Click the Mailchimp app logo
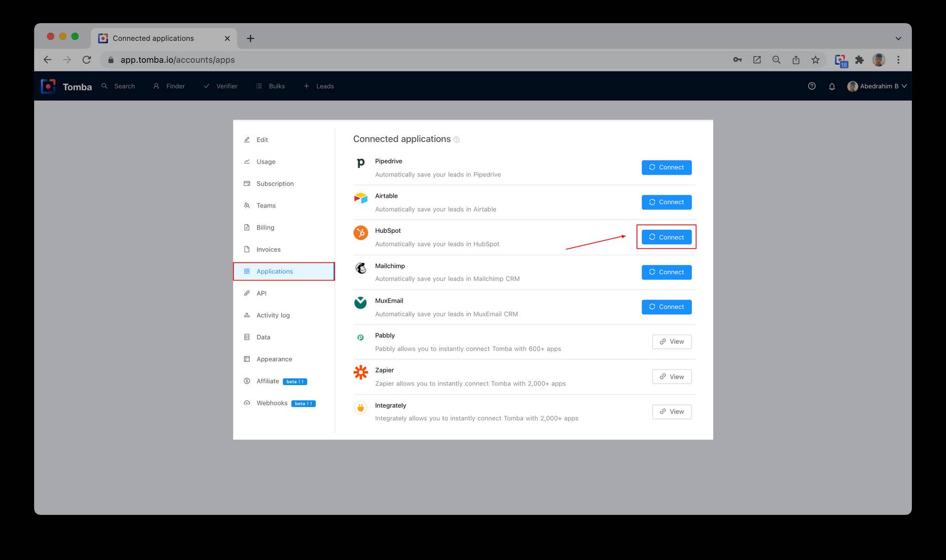 361,268
